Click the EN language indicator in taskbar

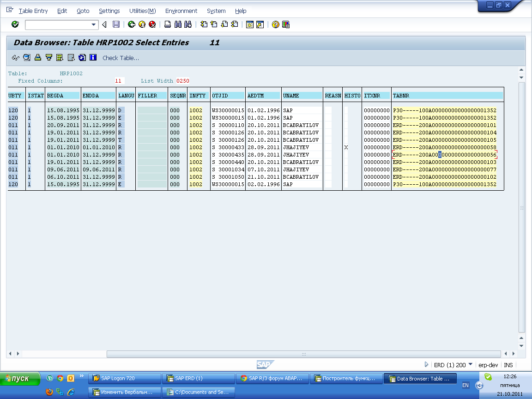tap(465, 385)
